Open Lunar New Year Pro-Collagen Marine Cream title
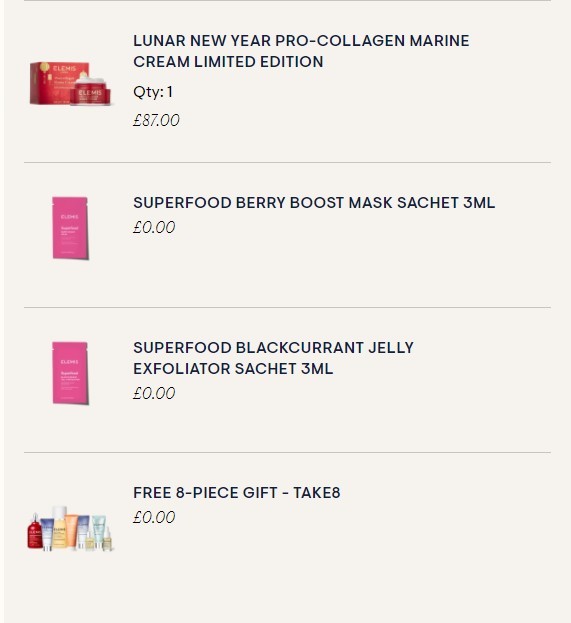The image size is (571, 623). pos(301,51)
